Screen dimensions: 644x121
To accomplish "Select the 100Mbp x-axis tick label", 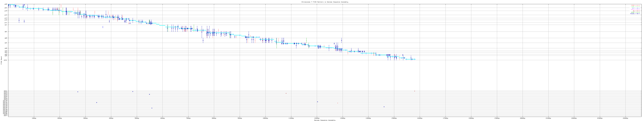I will [265, 118].
